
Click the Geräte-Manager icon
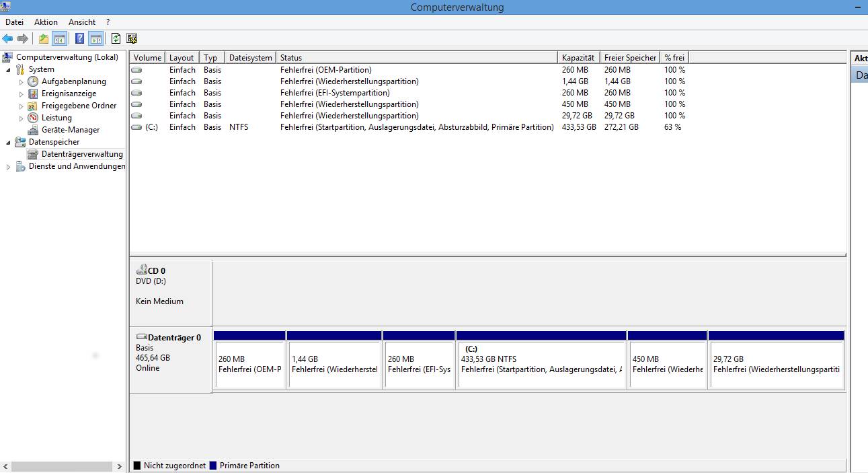33,130
